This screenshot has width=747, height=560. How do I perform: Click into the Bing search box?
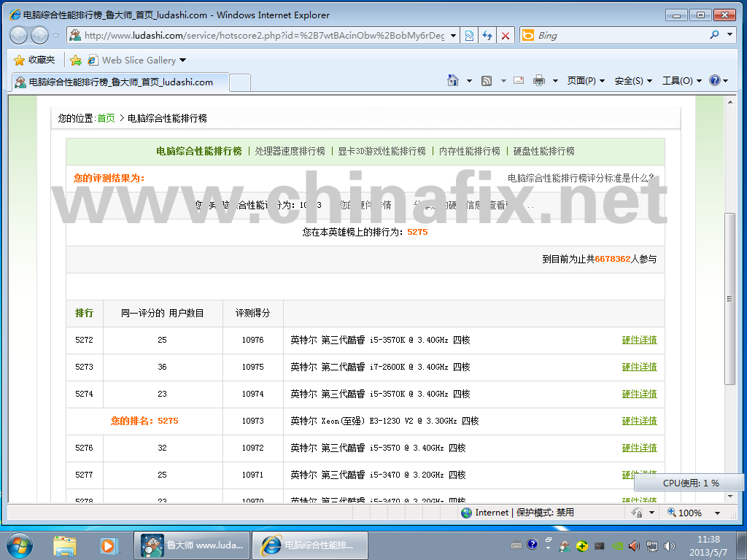tap(620, 35)
